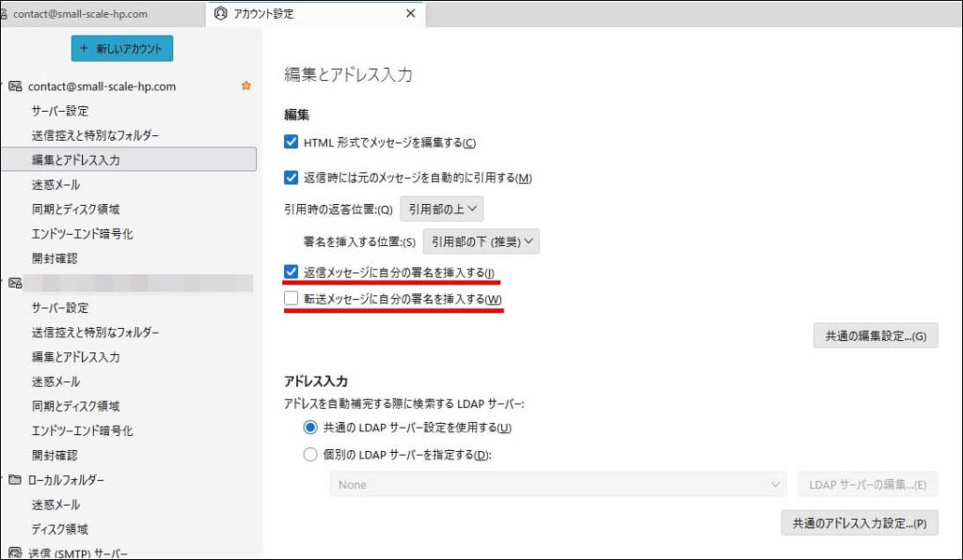Select 個別の LDAP サーバーを指定する radio button

[310, 455]
